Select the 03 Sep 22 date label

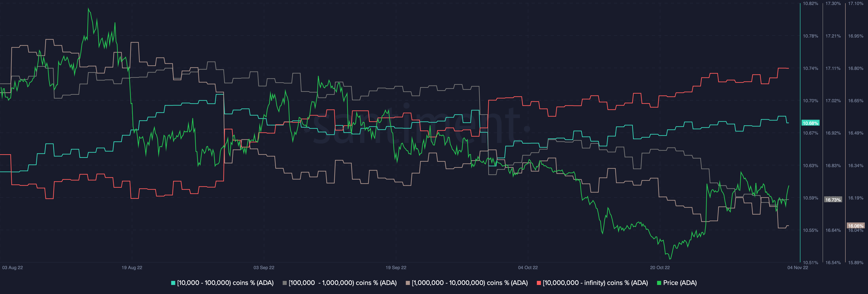264,268
